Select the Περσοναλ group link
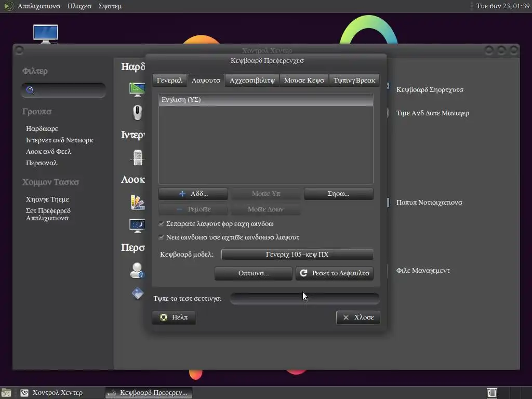The width and height of the screenshot is (532, 399). point(42,163)
